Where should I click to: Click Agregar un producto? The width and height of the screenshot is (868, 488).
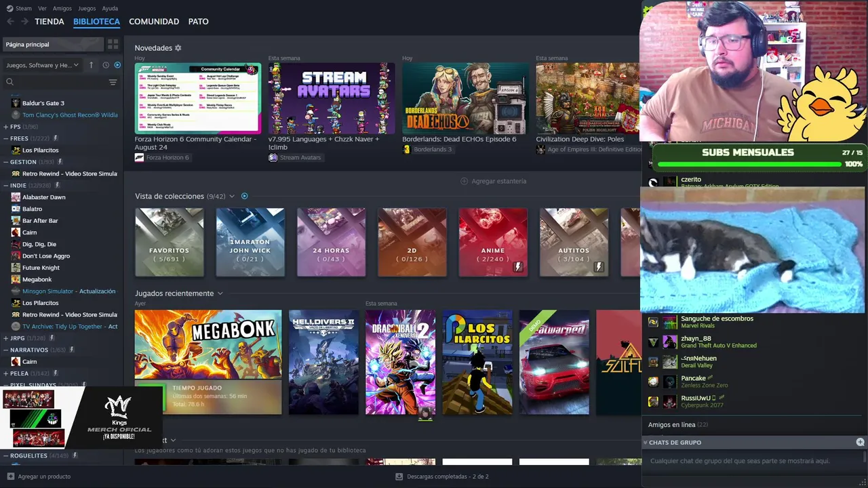click(x=44, y=476)
